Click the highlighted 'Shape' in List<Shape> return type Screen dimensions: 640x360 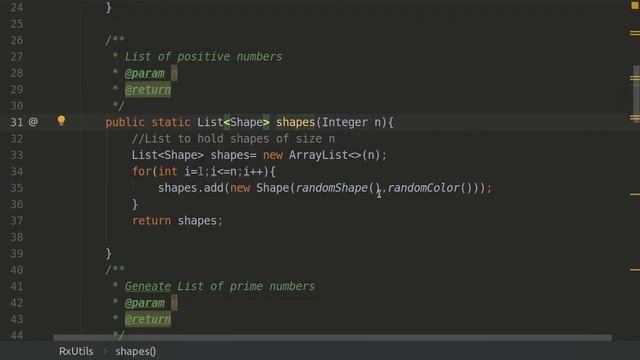point(246,122)
